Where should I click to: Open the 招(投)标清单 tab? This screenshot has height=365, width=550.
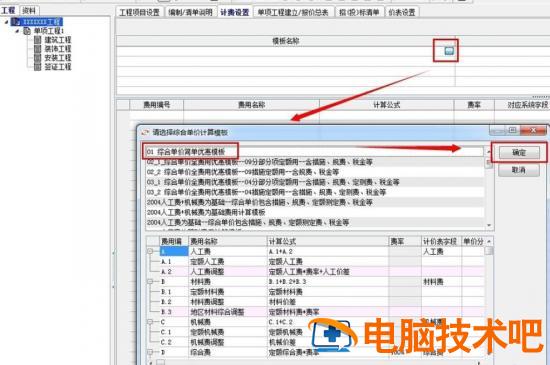(x=359, y=12)
